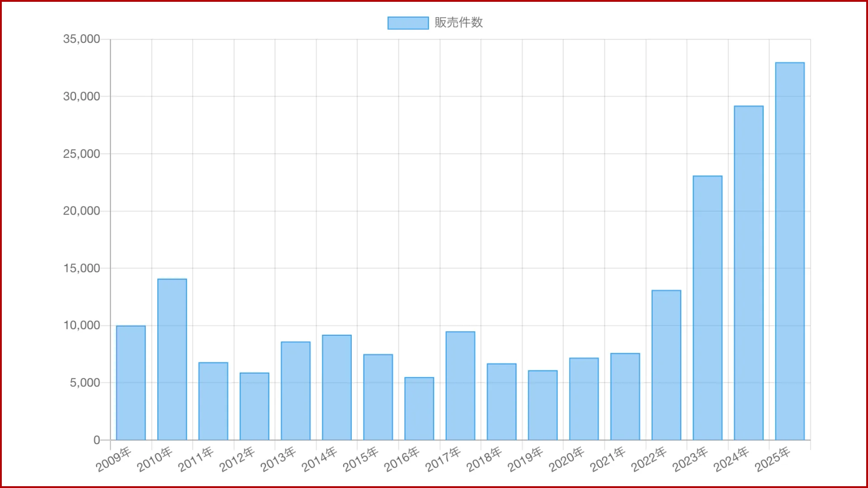This screenshot has width=868, height=488.
Task: Select the 2020年 bar
Action: [x=584, y=399]
